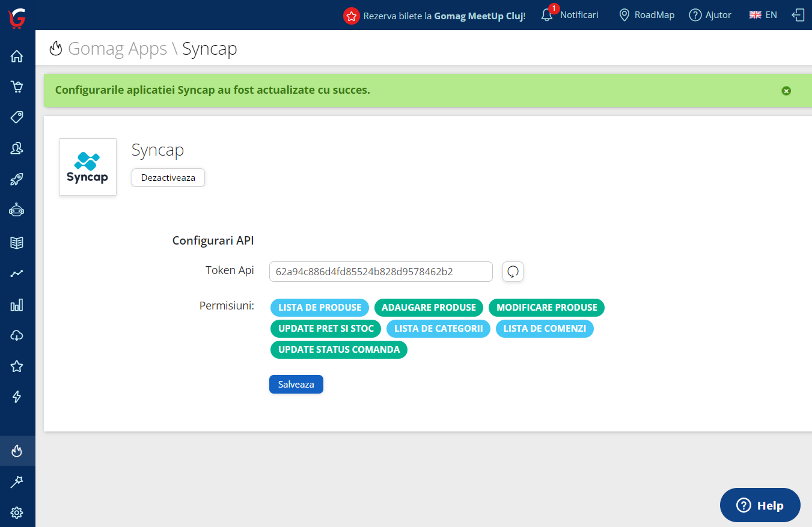Click the Token Api input field
The height and width of the screenshot is (527, 812).
point(381,272)
